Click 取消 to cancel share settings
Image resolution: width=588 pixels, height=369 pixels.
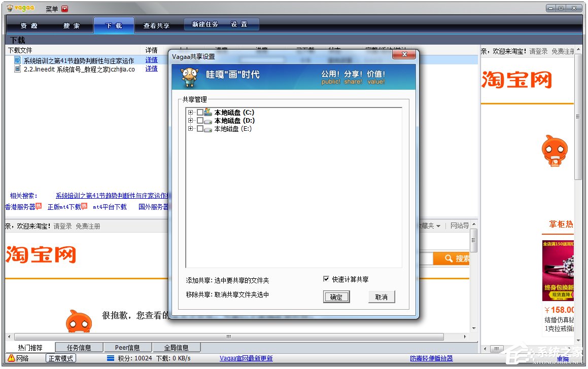pos(382,297)
